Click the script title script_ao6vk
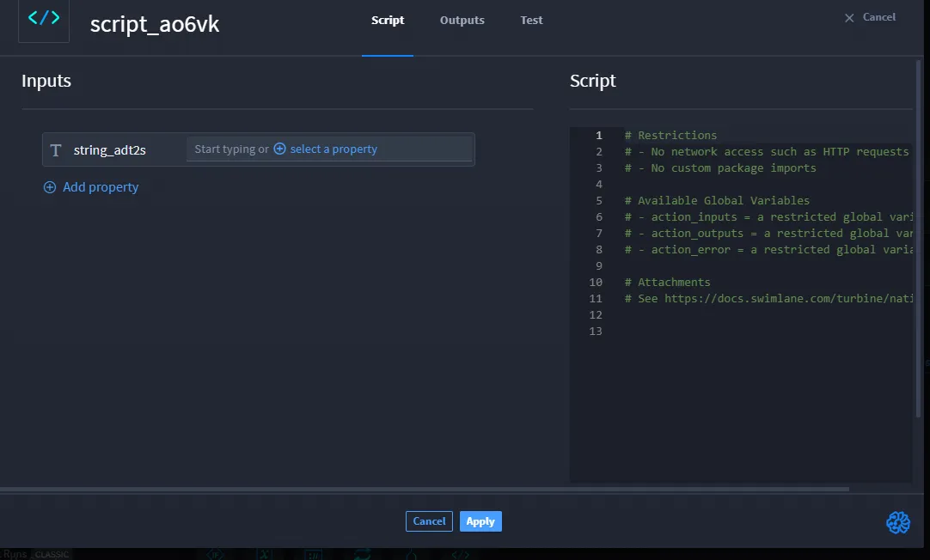The width and height of the screenshot is (930, 560). (x=154, y=24)
